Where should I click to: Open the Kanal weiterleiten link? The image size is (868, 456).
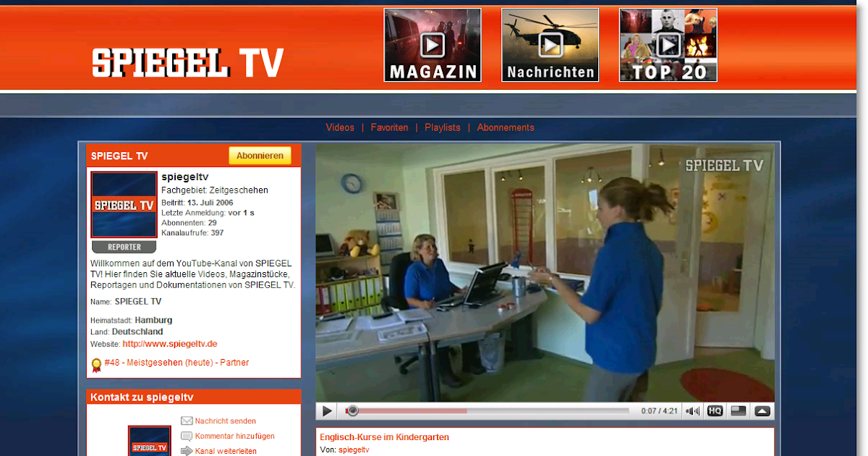pyautogui.click(x=226, y=451)
